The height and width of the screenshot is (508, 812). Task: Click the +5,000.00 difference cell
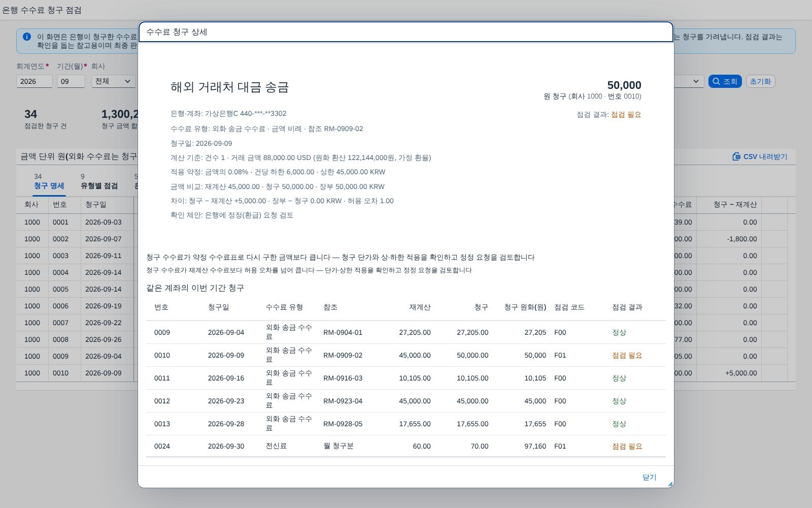point(741,373)
